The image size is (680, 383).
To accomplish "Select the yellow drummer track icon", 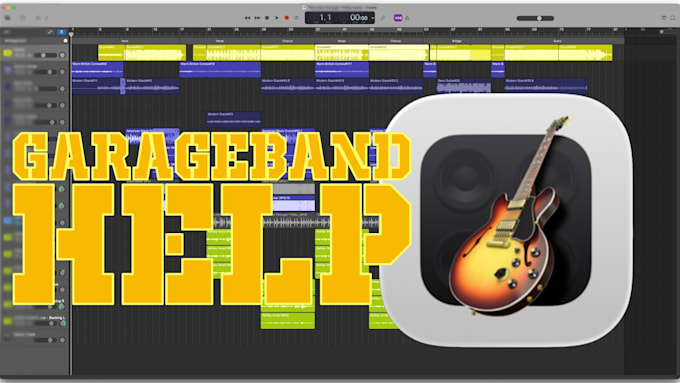I will 8,53.
